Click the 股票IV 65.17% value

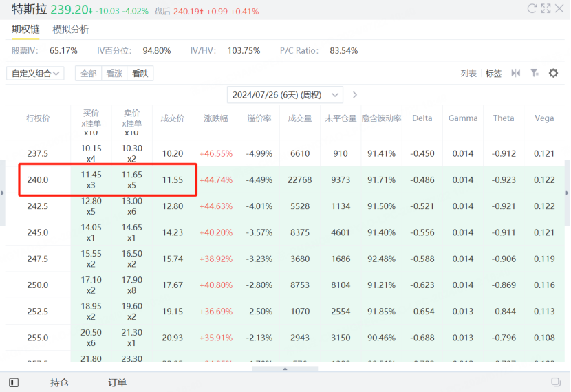(63, 51)
